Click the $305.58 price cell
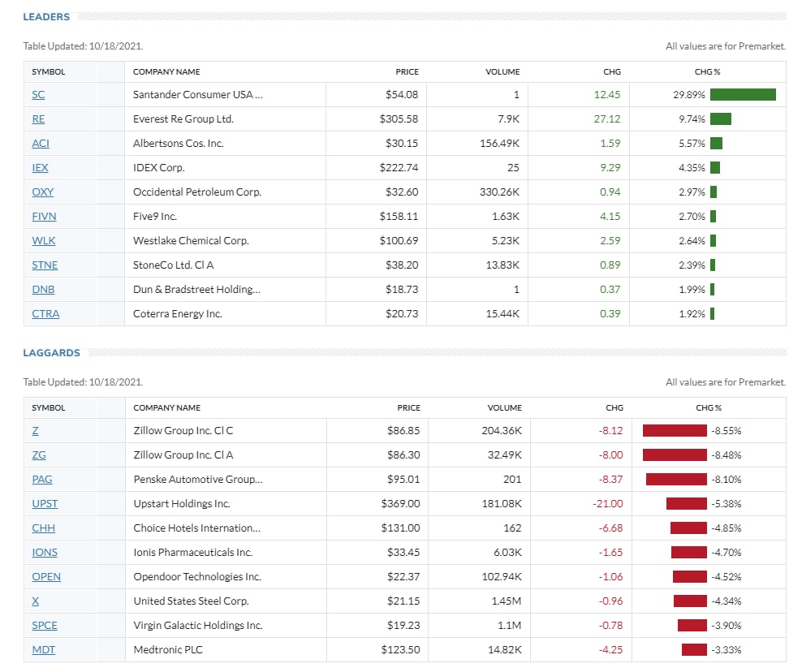This screenshot has width=802, height=672. click(x=399, y=119)
